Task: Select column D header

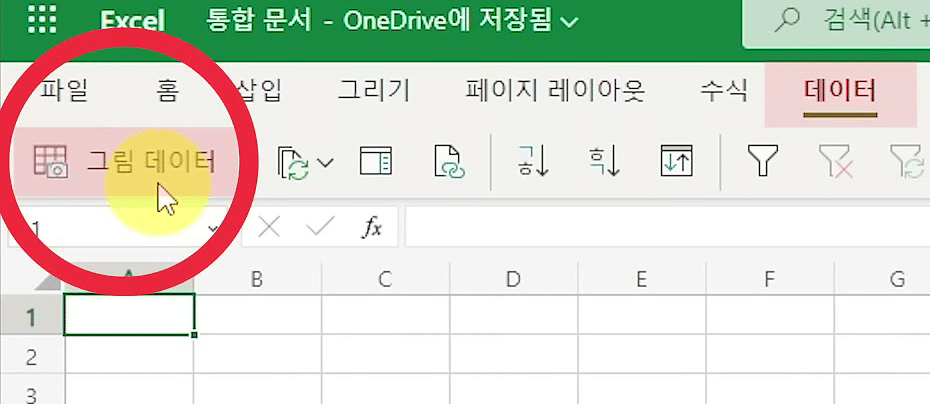Action: click(x=514, y=279)
